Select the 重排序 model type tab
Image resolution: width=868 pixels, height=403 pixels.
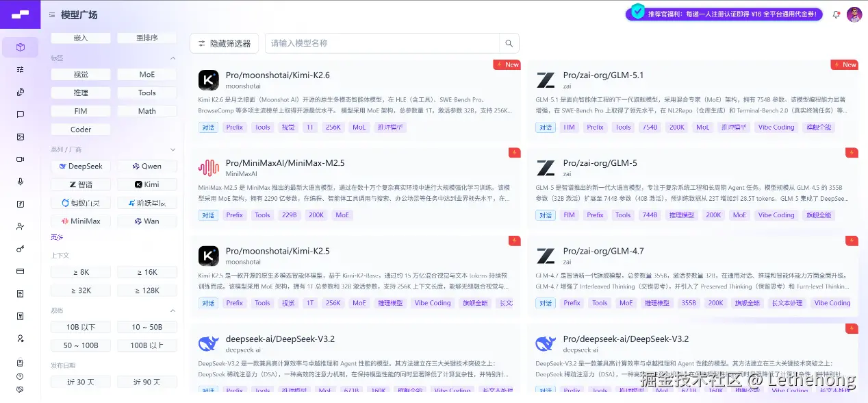(147, 38)
